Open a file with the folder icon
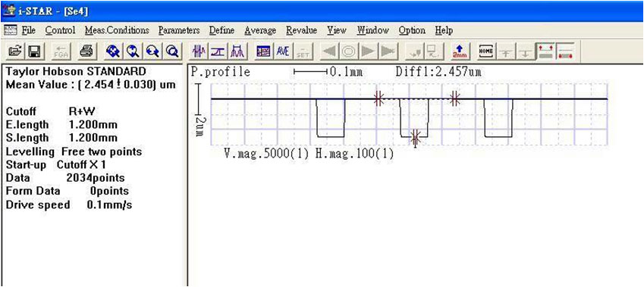Image resolution: width=644 pixels, height=287 pixels. pyautogui.click(x=15, y=51)
